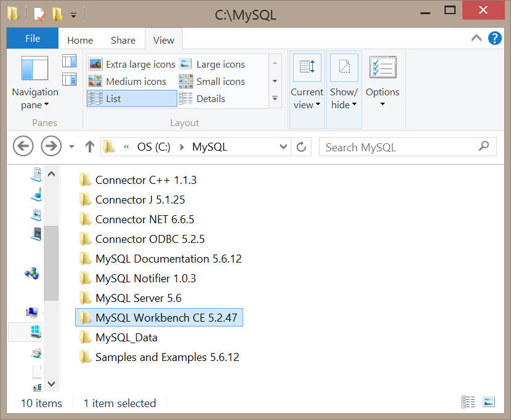Viewport: 511px width, 420px height.
Task: Click the system folder icon in the title bar
Action: pyautogui.click(x=14, y=14)
